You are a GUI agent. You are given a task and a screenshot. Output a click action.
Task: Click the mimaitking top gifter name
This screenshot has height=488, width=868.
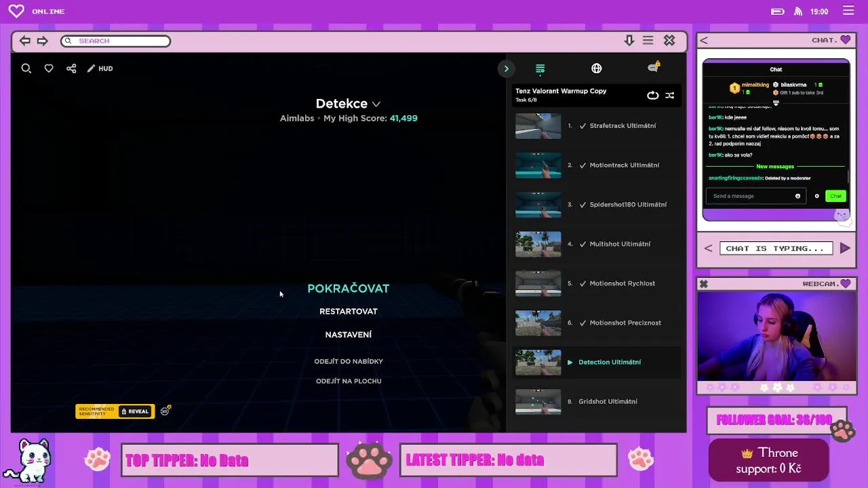(x=755, y=85)
